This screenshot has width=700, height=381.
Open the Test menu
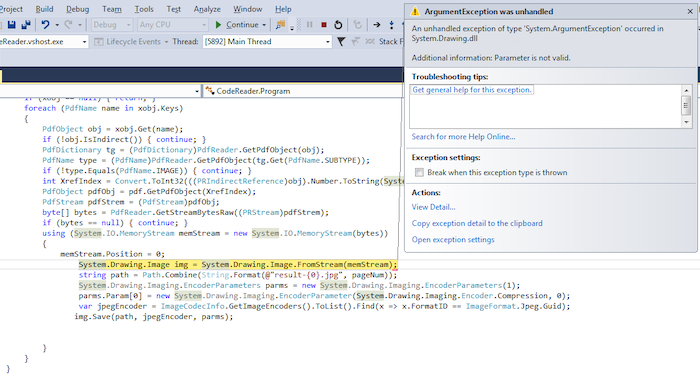click(174, 9)
